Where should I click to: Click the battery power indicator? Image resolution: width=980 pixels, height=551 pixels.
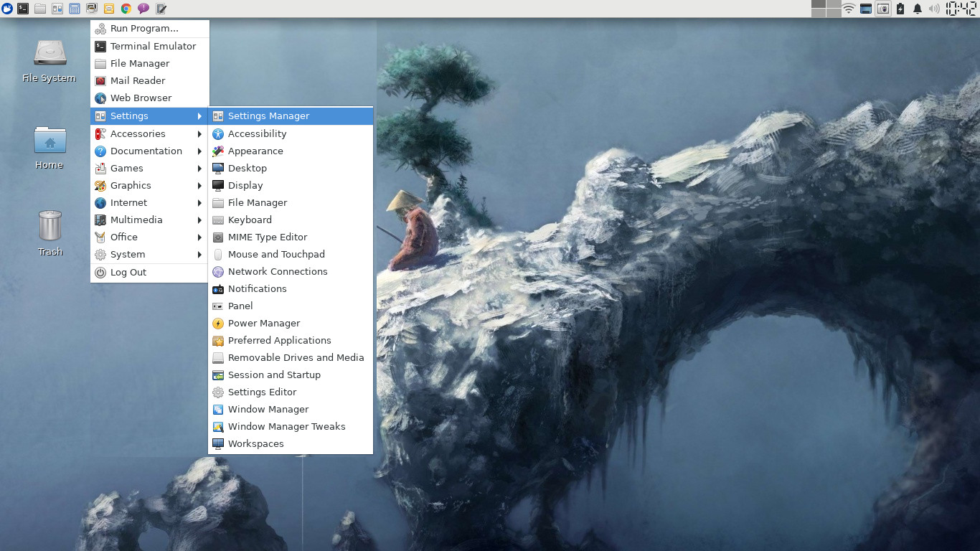(900, 9)
